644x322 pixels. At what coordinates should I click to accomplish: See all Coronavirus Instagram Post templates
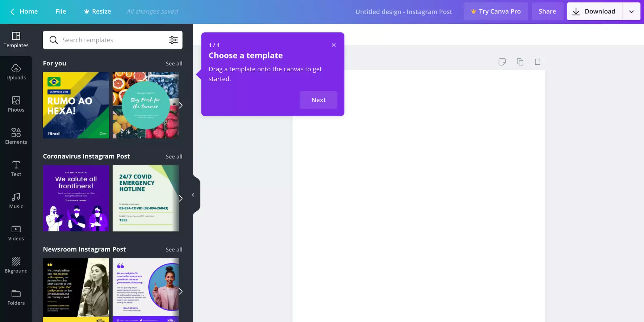pyautogui.click(x=174, y=156)
